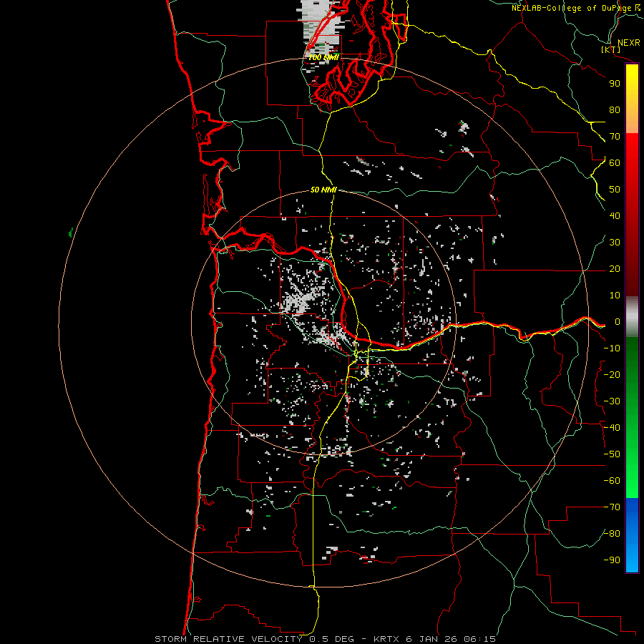Click the positive 70 scale label
This screenshot has width=644, height=644.
click(615, 137)
